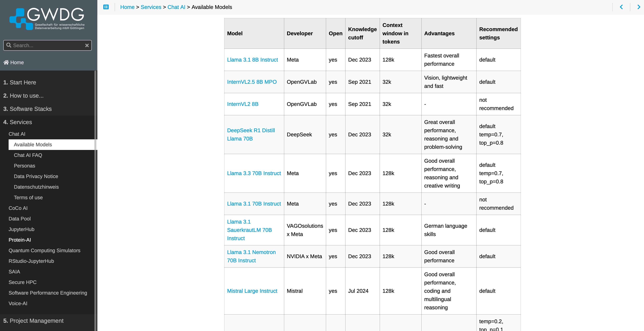The height and width of the screenshot is (331, 644).
Task: Click the right navigation arrow icon
Action: 639,7
